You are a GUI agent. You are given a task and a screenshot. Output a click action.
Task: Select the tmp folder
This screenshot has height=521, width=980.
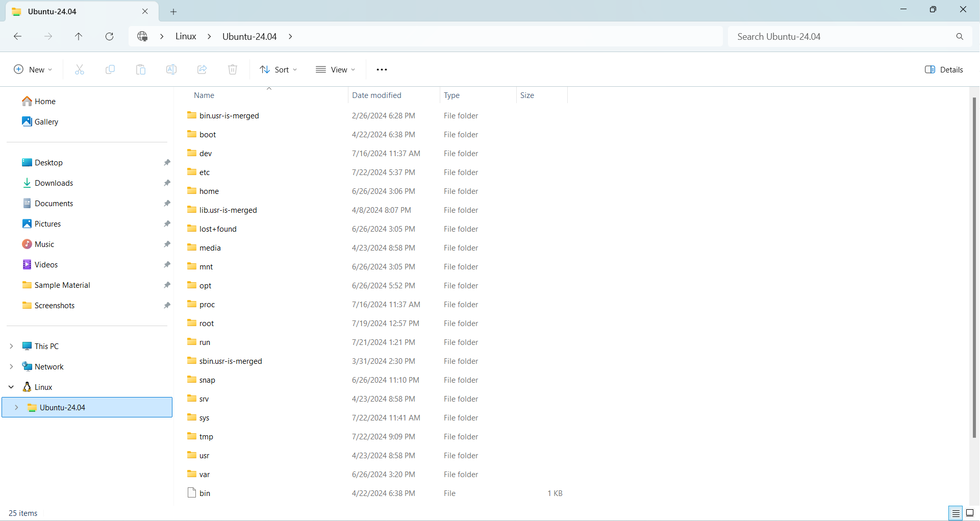(x=200, y=437)
